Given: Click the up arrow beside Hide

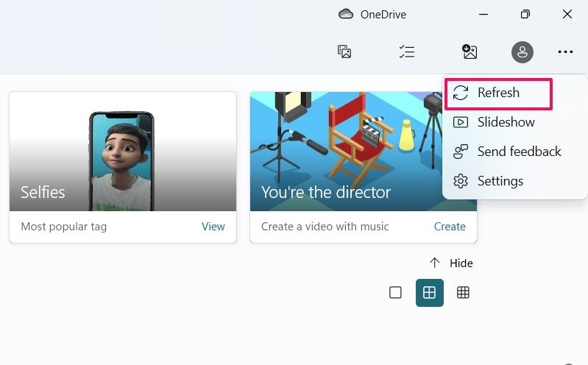Looking at the screenshot, I should 435,263.
